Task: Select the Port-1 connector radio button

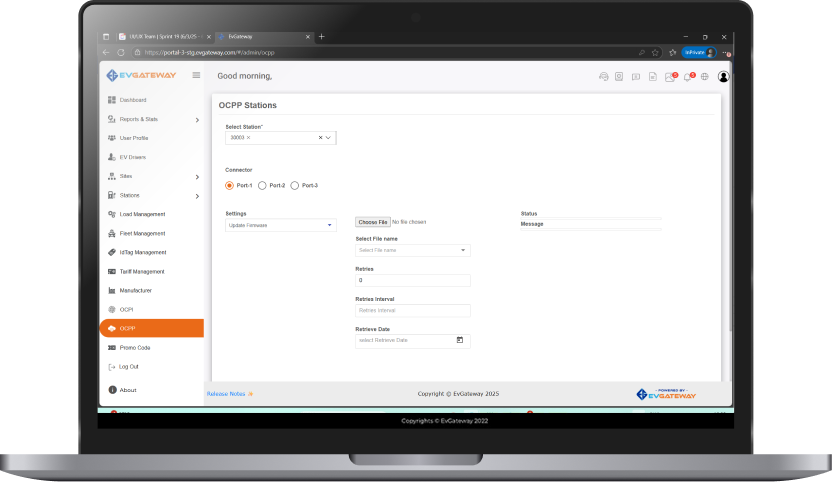Action: (229, 185)
